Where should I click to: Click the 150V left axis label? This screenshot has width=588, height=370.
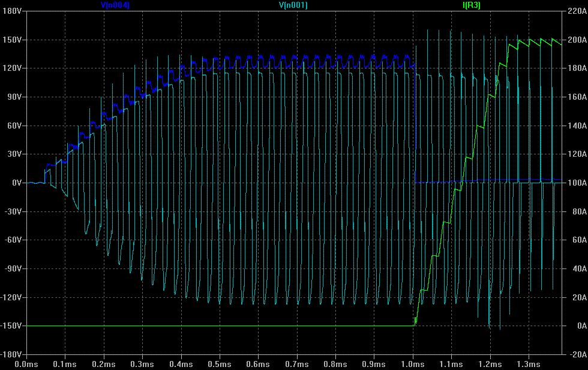point(12,40)
